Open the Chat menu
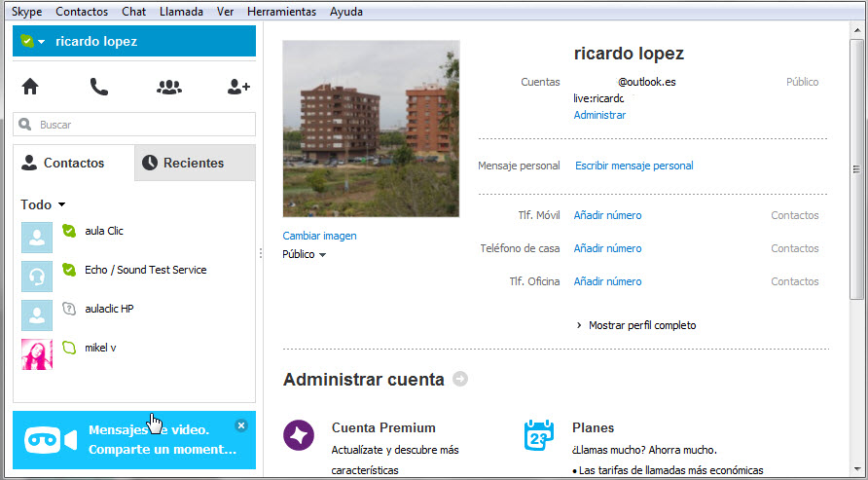 (134, 11)
